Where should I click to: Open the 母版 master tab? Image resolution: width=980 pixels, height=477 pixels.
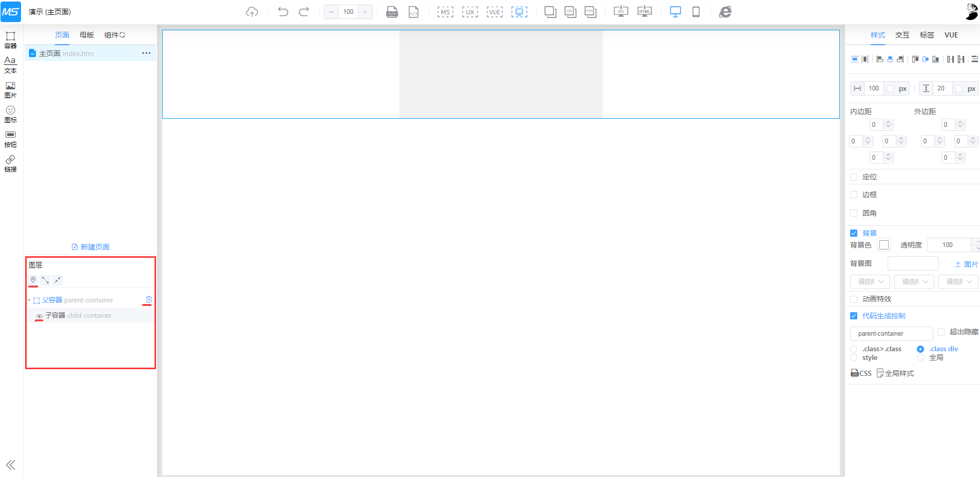[x=87, y=35]
